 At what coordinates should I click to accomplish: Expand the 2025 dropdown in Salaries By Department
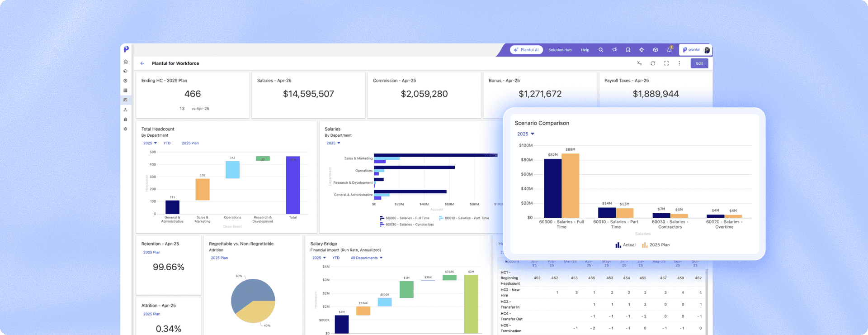point(333,143)
